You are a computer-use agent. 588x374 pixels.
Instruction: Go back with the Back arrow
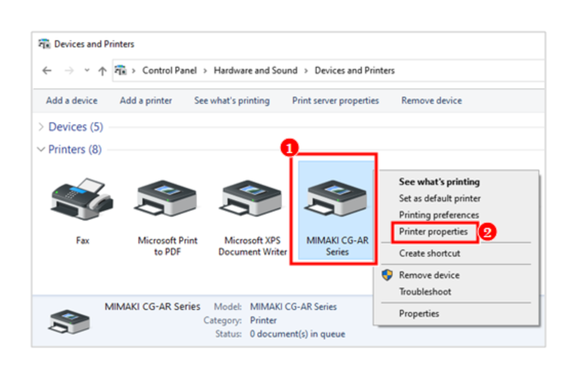pyautogui.click(x=47, y=71)
